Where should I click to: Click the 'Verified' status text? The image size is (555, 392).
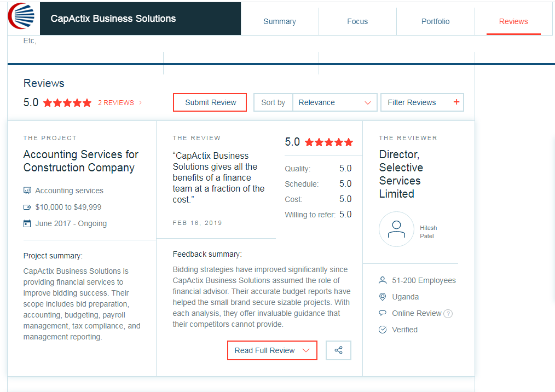coord(404,330)
